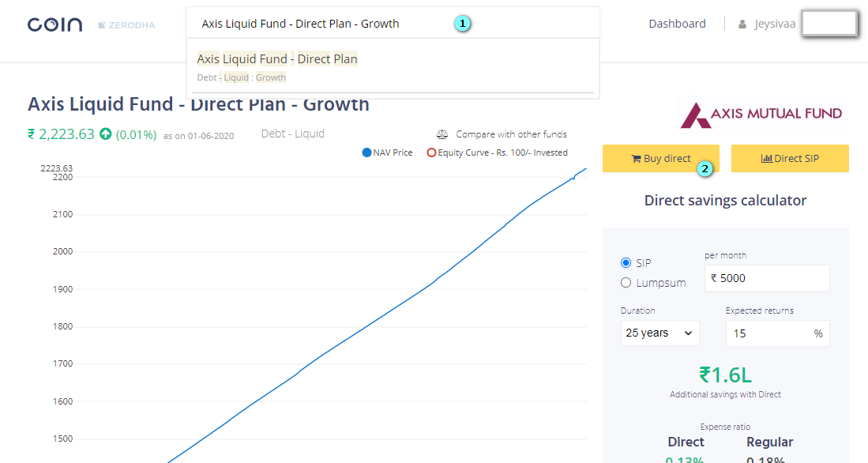
Task: Click the cart icon on Buy direct
Action: pos(636,159)
